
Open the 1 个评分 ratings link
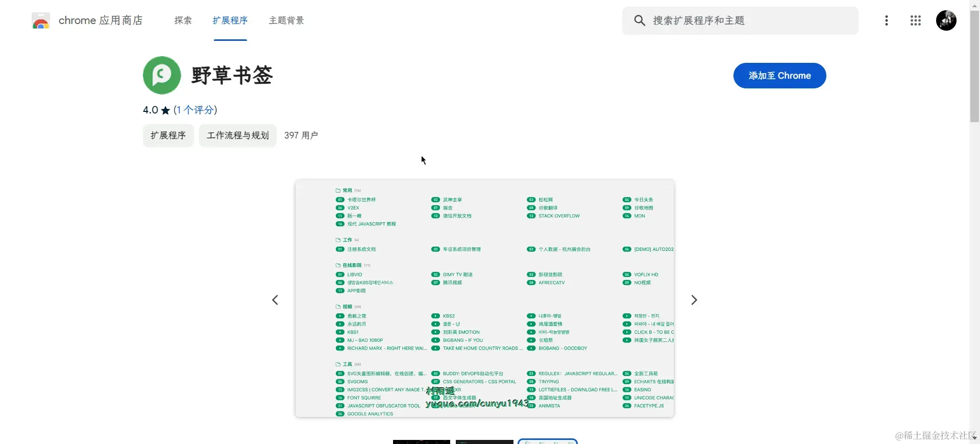pyautogui.click(x=195, y=110)
